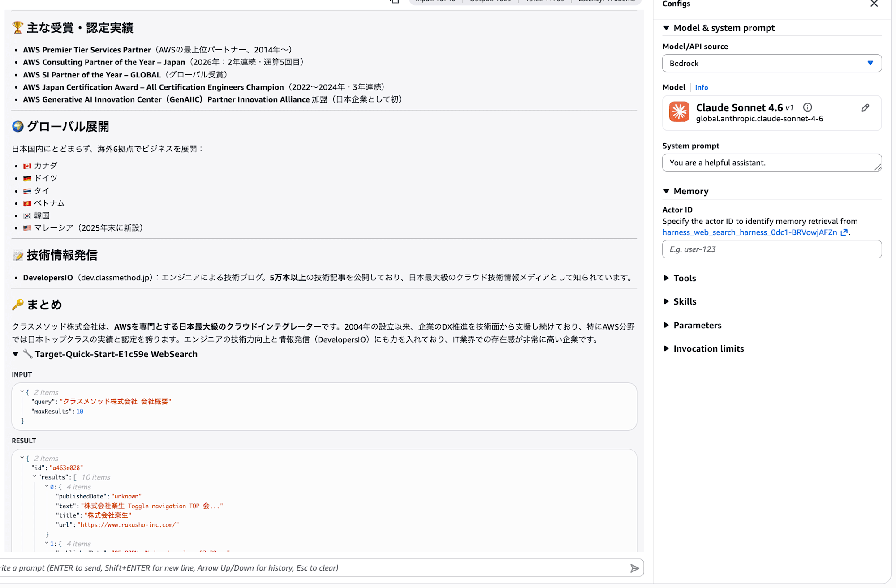This screenshot has width=896, height=588.
Task: Click the Canada flag icon
Action: [x=27, y=166]
